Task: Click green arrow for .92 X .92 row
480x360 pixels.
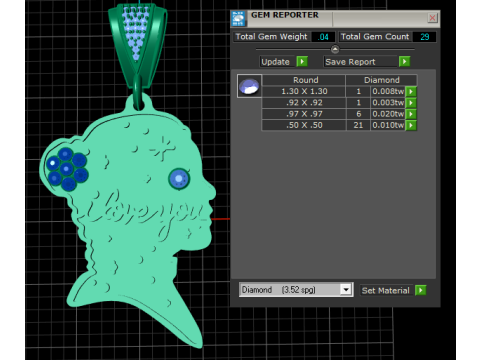Action: 411,103
